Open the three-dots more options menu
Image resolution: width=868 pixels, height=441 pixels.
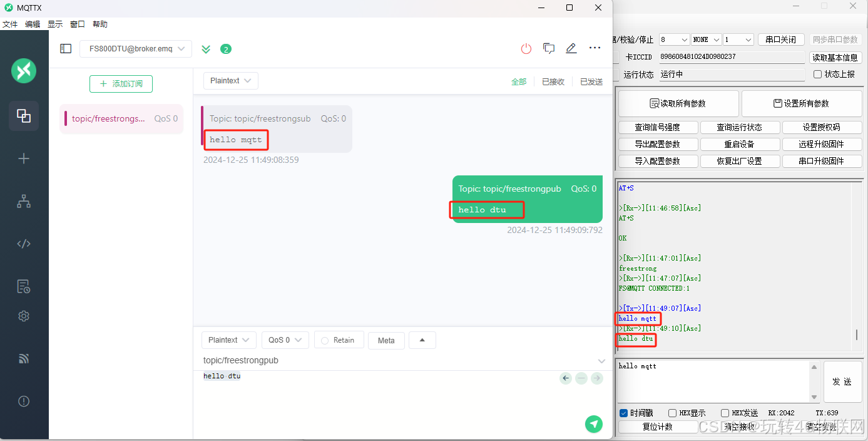[595, 48]
